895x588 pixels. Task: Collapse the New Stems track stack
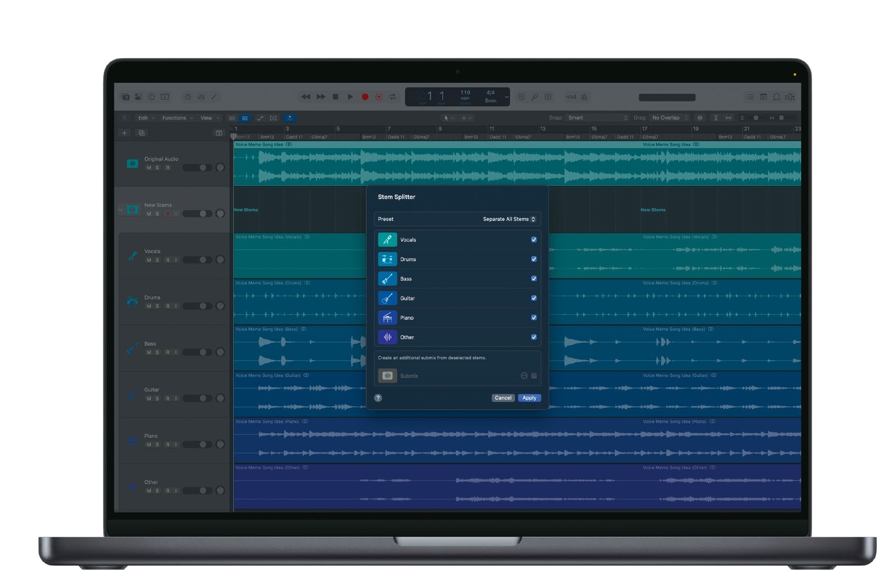[120, 210]
